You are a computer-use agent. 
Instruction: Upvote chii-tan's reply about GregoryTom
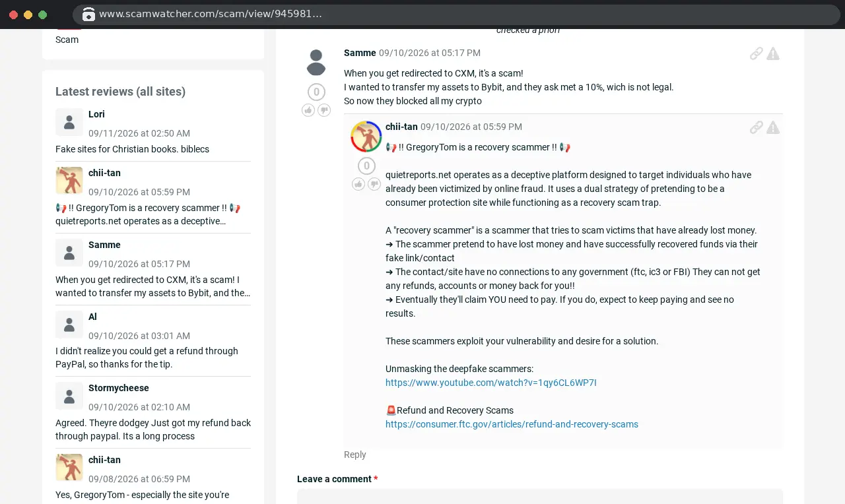coord(358,184)
